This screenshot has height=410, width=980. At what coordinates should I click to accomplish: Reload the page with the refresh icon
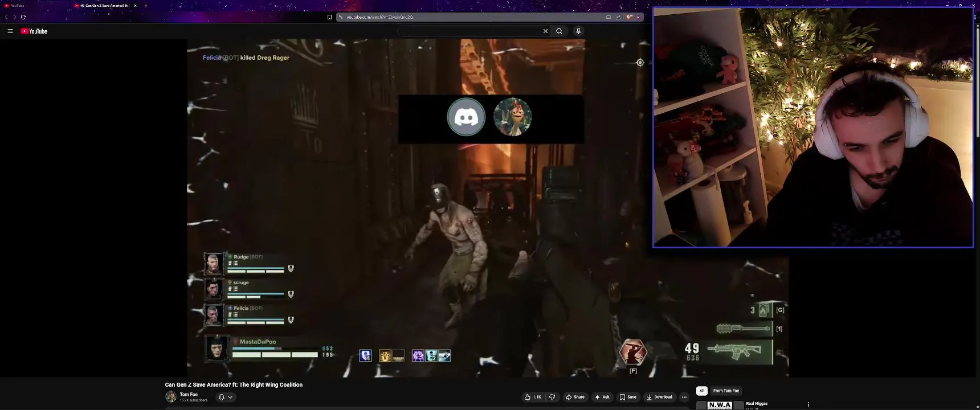(23, 17)
